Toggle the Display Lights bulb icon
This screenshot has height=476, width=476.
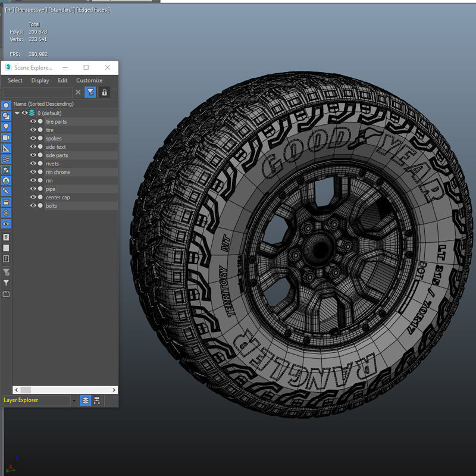click(6, 127)
